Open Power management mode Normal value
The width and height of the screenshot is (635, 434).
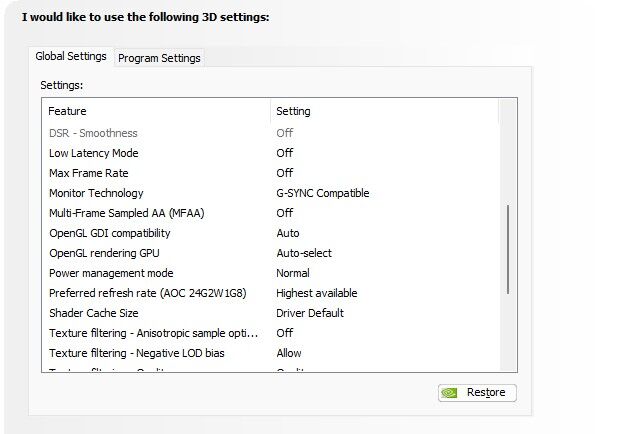tap(293, 273)
